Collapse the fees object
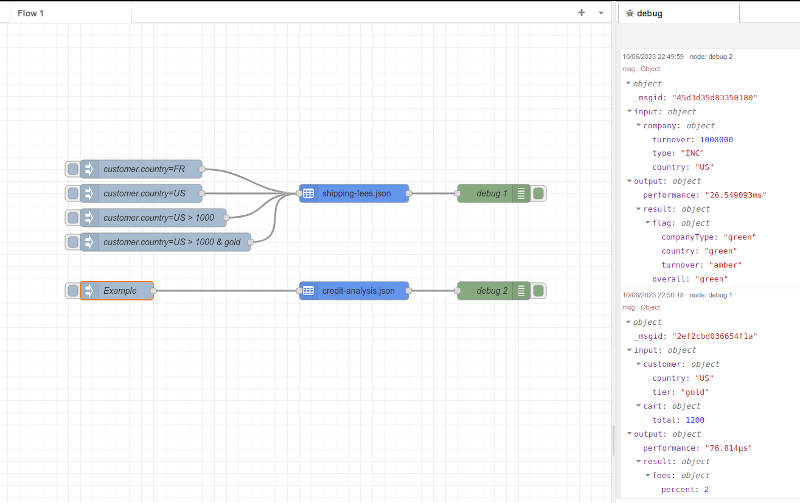 pyautogui.click(x=648, y=475)
